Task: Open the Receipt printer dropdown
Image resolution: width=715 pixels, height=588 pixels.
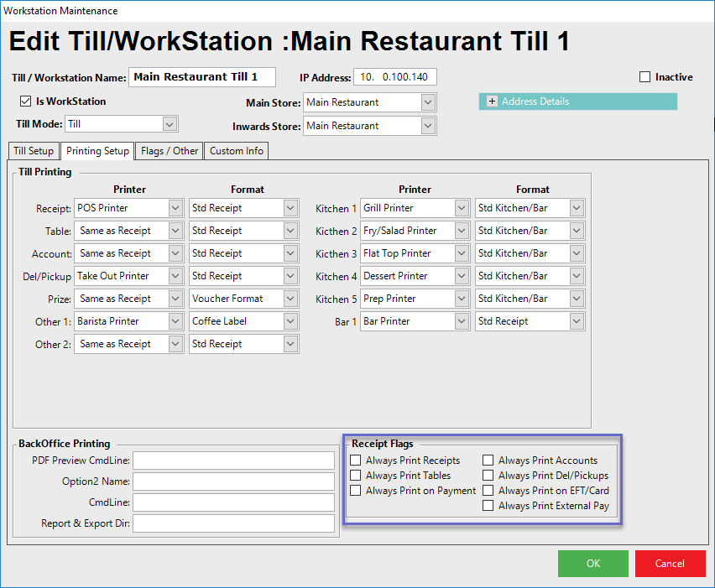Action: click(x=175, y=208)
